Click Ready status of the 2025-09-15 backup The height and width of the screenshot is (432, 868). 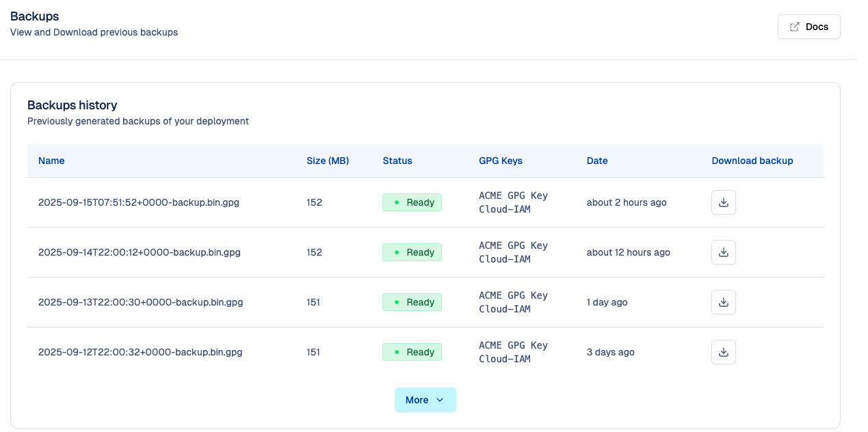412,202
